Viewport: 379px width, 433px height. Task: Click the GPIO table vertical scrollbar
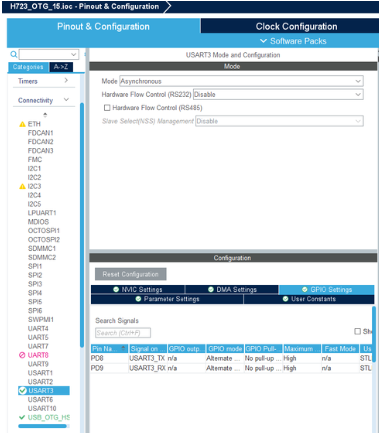tap(374, 333)
